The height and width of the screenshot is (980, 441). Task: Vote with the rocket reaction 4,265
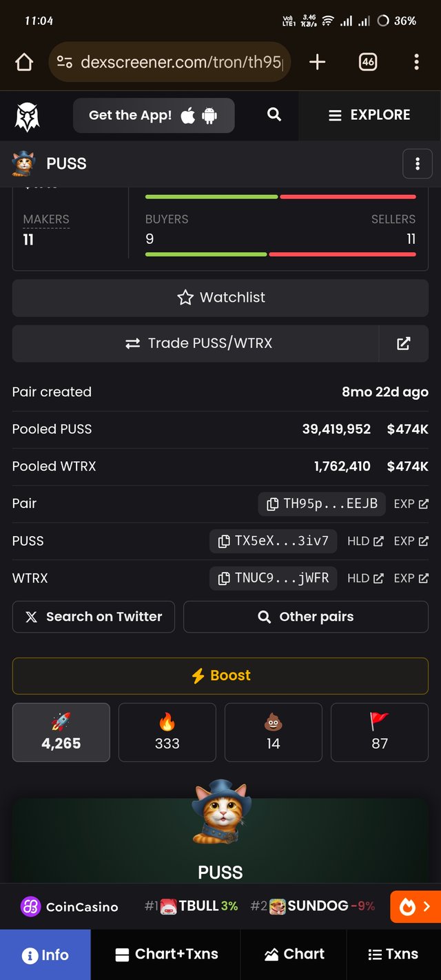[61, 732]
